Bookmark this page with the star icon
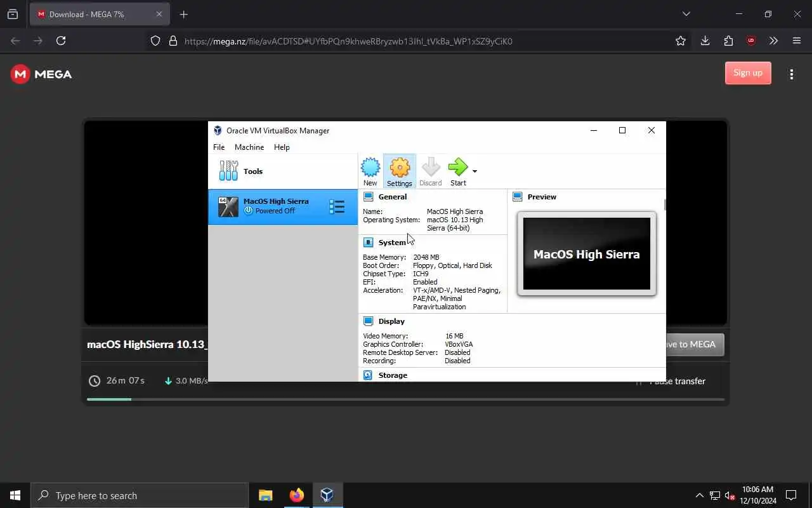Image resolution: width=812 pixels, height=508 pixels. point(681,41)
